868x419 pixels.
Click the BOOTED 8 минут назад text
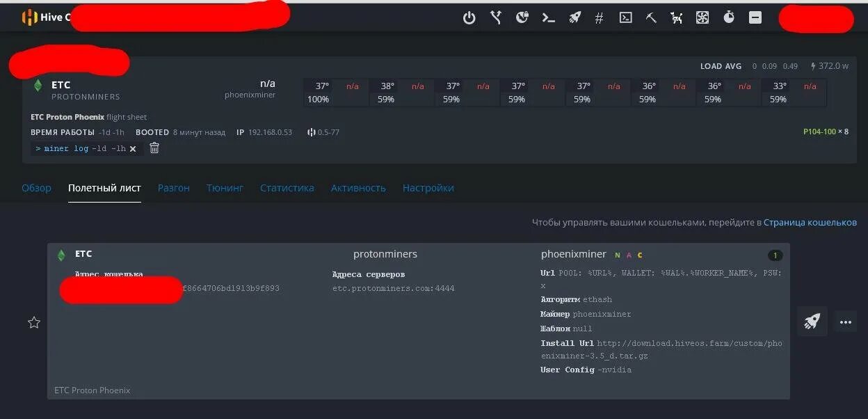tap(180, 132)
